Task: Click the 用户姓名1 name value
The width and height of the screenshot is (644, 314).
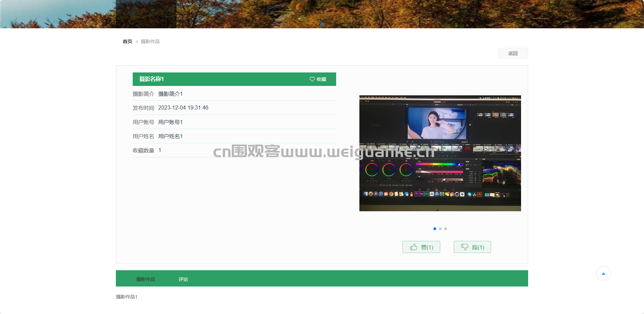Action: tap(170, 136)
